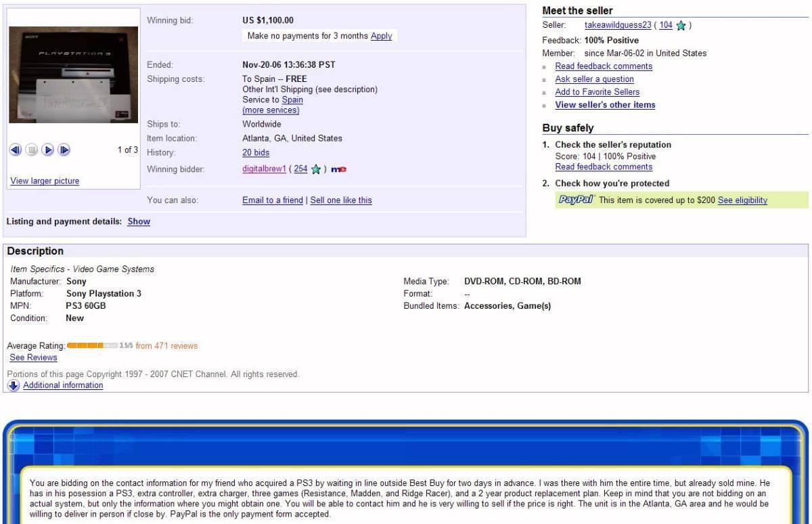The image size is (812, 524).
Task: Open the (more services) shipping link
Action: click(x=271, y=110)
